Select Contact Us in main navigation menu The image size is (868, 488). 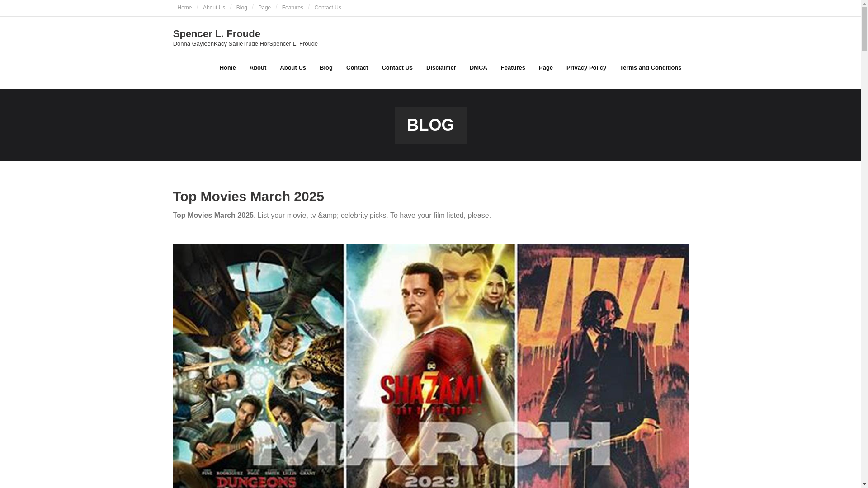click(397, 68)
